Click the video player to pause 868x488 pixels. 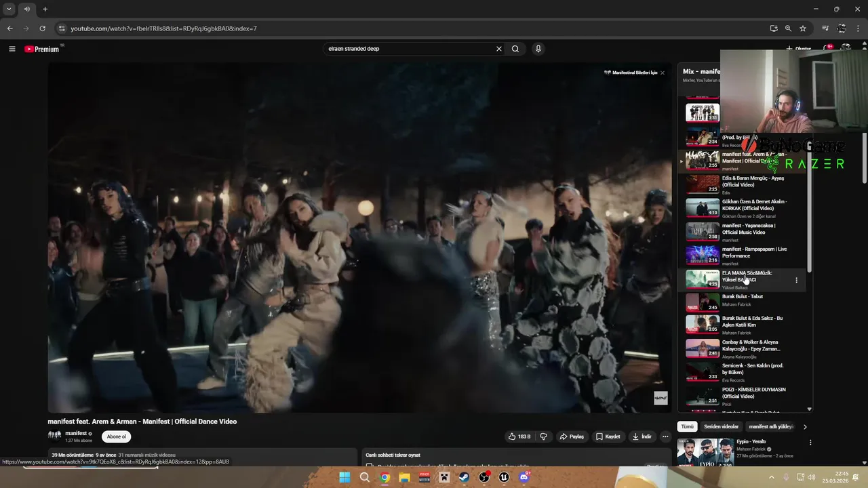(x=359, y=237)
